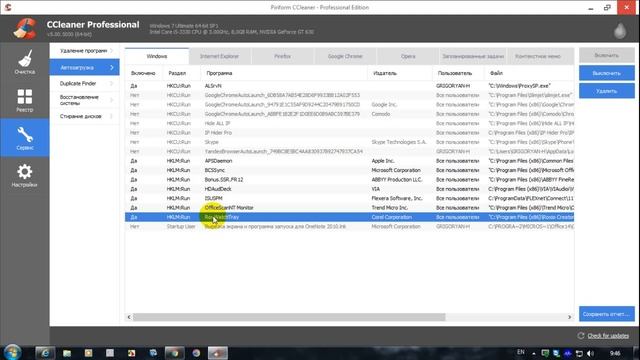Open File Explorer folder icon in taskbar
This screenshot has width=640, height=360.
pos(67,353)
